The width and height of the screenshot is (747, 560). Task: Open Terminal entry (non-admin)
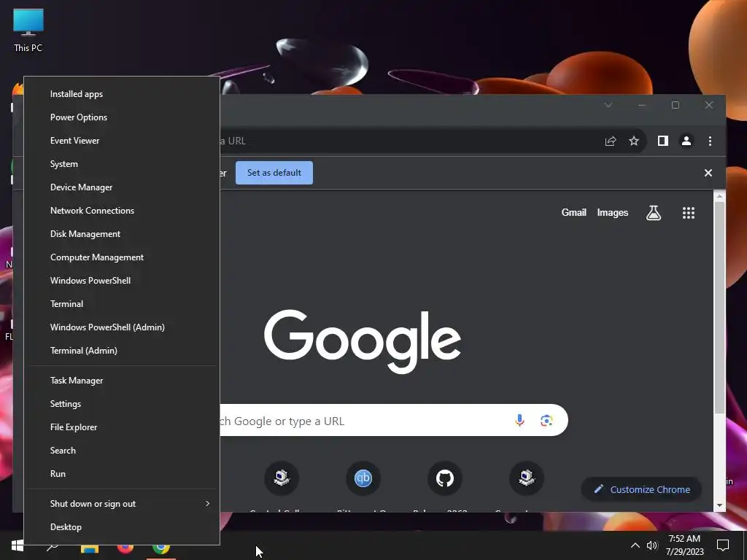click(122, 304)
